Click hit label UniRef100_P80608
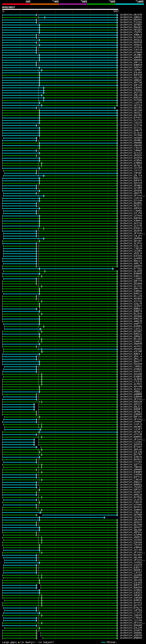Viewport: 146px width, 644px height. click(131, 364)
